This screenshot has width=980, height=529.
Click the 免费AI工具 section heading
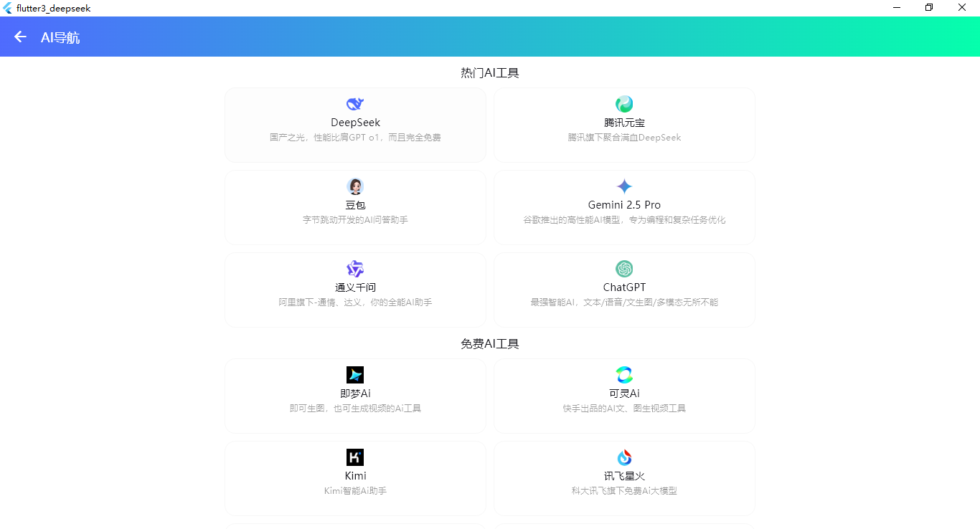[x=490, y=343]
